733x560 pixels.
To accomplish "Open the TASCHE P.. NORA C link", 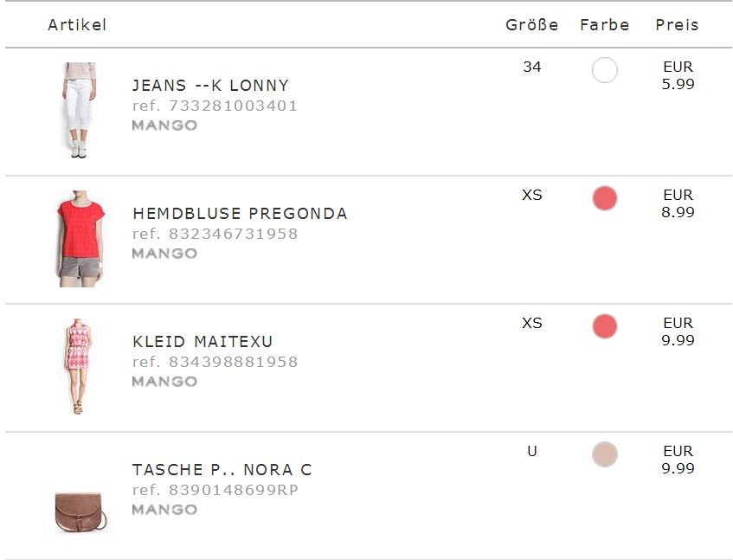I will click(222, 470).
